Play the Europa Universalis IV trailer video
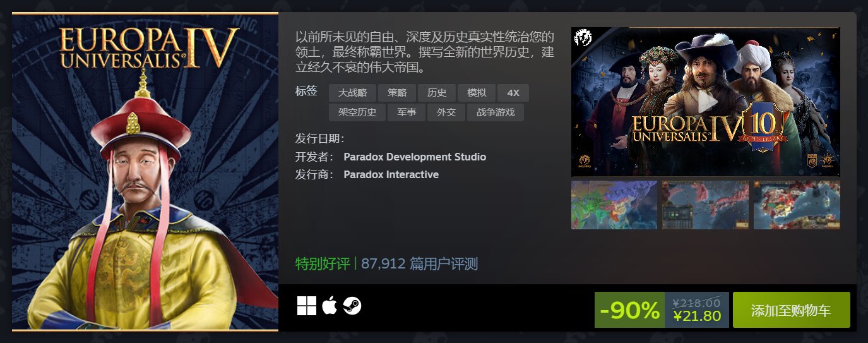 [x=706, y=101]
